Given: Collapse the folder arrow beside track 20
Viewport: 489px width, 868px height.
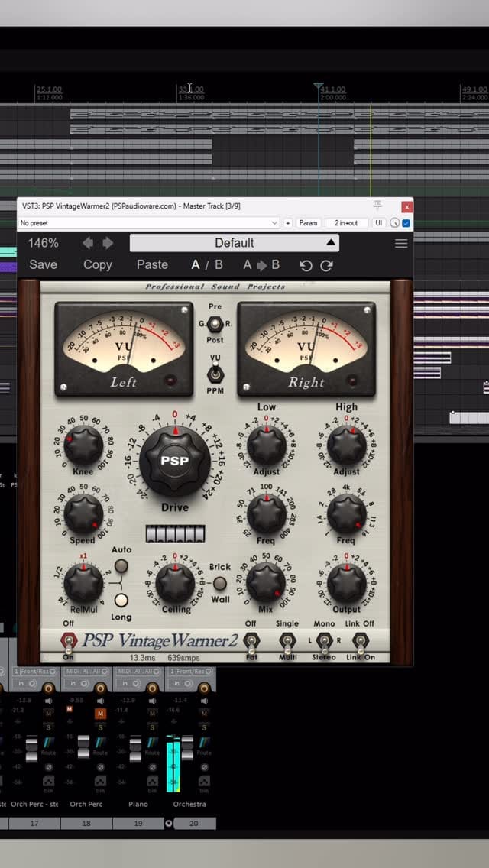Looking at the screenshot, I should 169,824.
